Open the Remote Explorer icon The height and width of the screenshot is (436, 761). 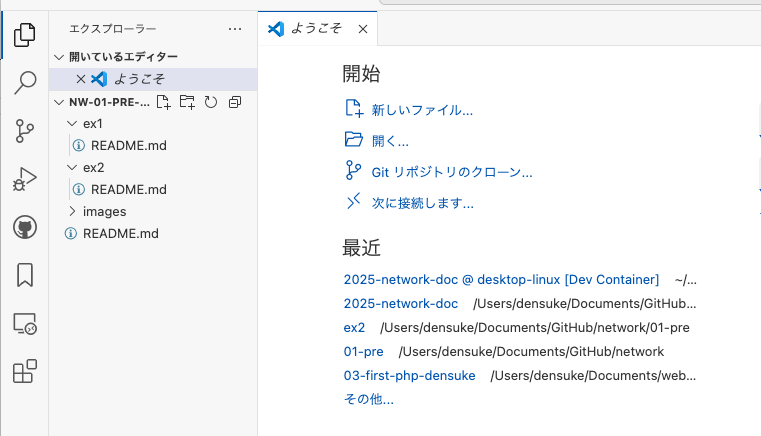25,323
